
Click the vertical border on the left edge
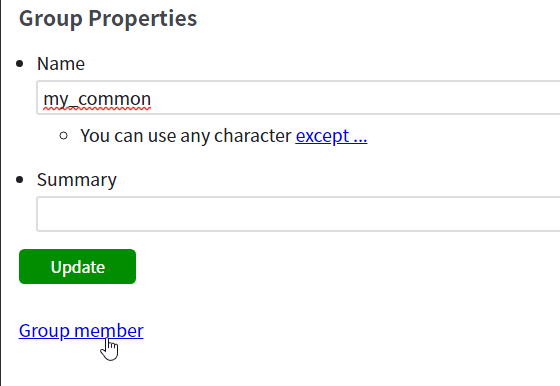point(1,193)
